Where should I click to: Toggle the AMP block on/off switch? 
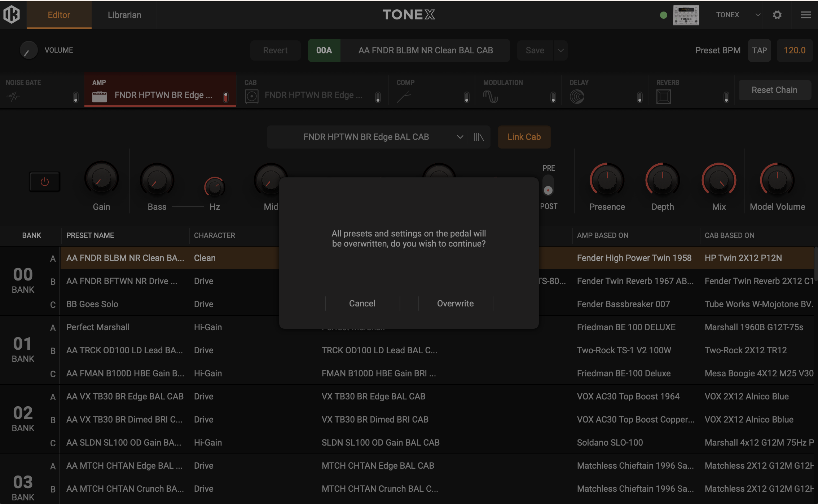[226, 97]
